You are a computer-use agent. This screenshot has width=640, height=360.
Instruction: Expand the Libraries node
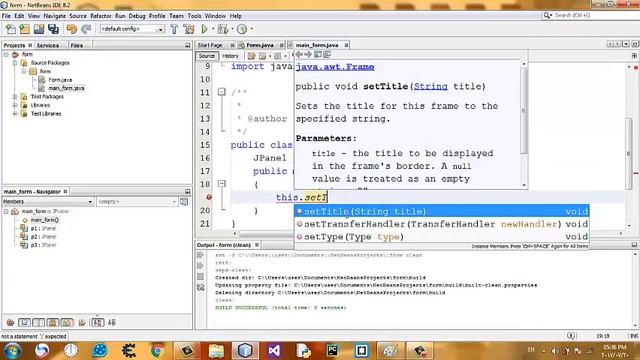pyautogui.click(x=15, y=105)
